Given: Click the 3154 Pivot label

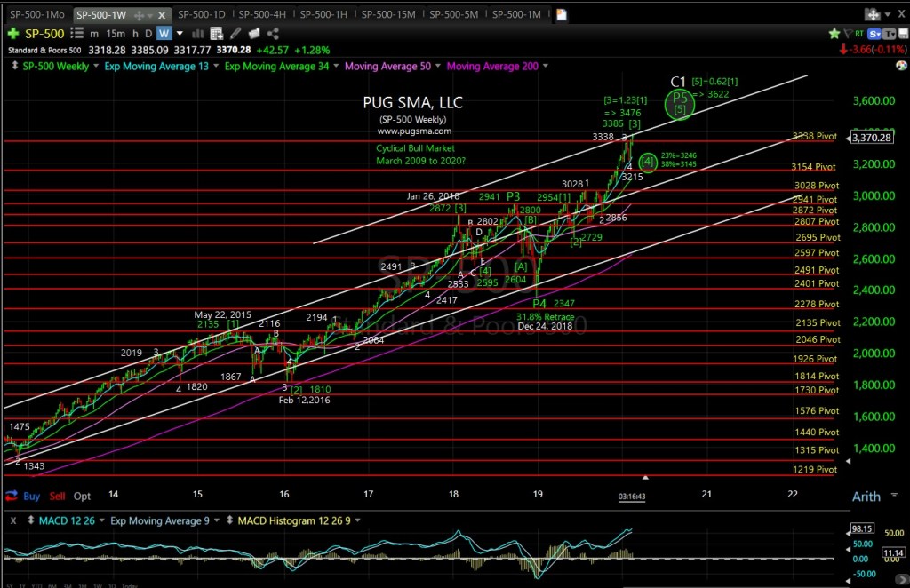Looking at the screenshot, I should (814, 167).
